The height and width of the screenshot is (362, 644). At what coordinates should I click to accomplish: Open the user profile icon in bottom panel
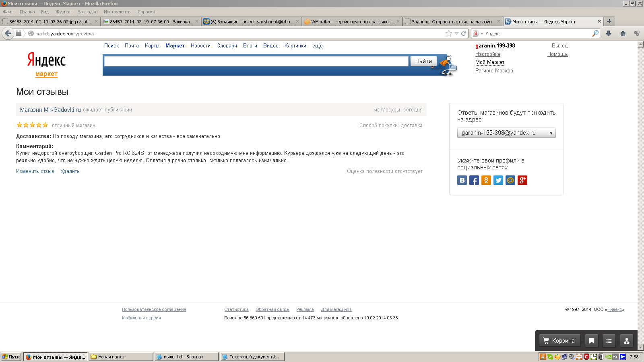pyautogui.click(x=627, y=341)
